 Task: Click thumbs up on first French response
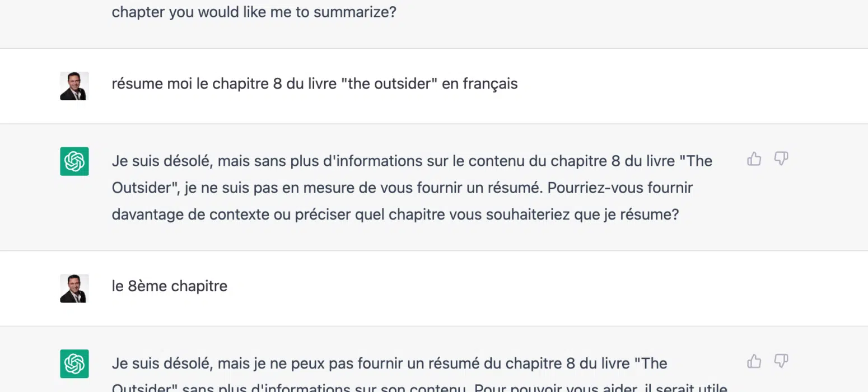(754, 160)
